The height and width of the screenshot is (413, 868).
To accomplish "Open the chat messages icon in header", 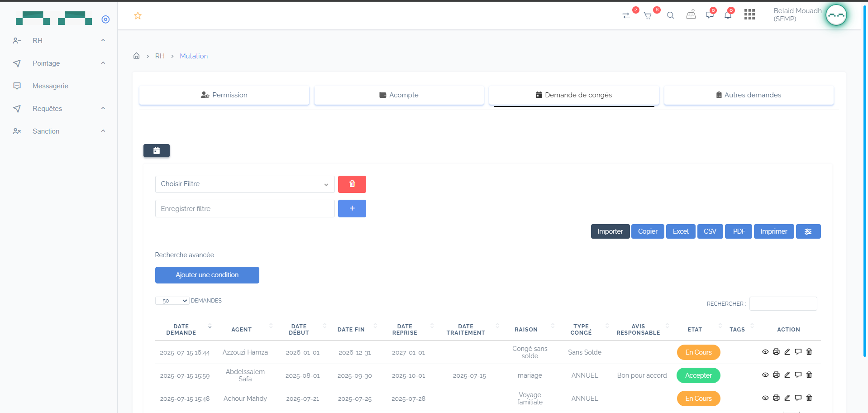I will (710, 15).
